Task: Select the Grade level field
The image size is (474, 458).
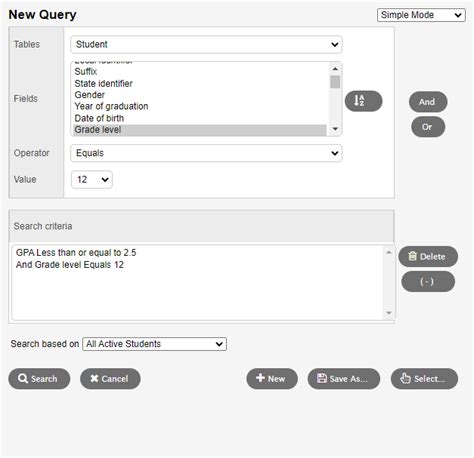Action: pos(199,130)
